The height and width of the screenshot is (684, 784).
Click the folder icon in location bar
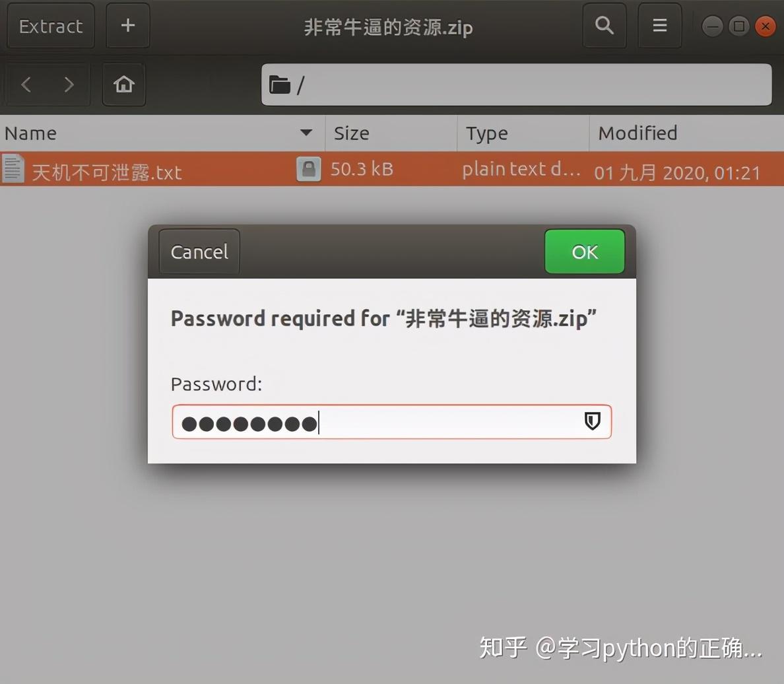280,85
